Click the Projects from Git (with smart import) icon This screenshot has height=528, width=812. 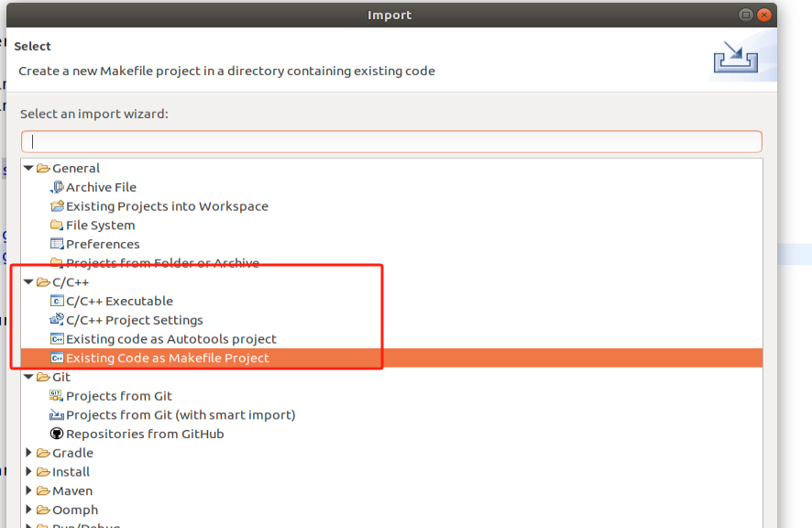point(57,415)
